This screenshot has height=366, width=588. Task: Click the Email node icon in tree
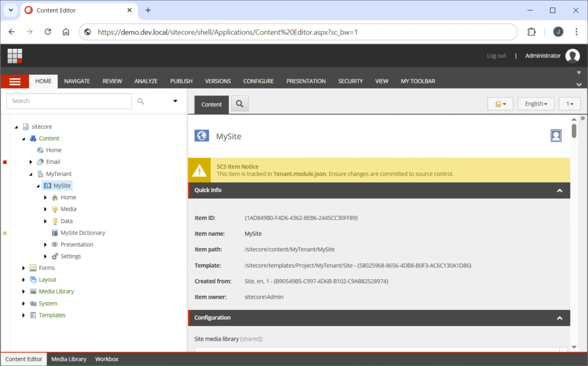pos(40,162)
